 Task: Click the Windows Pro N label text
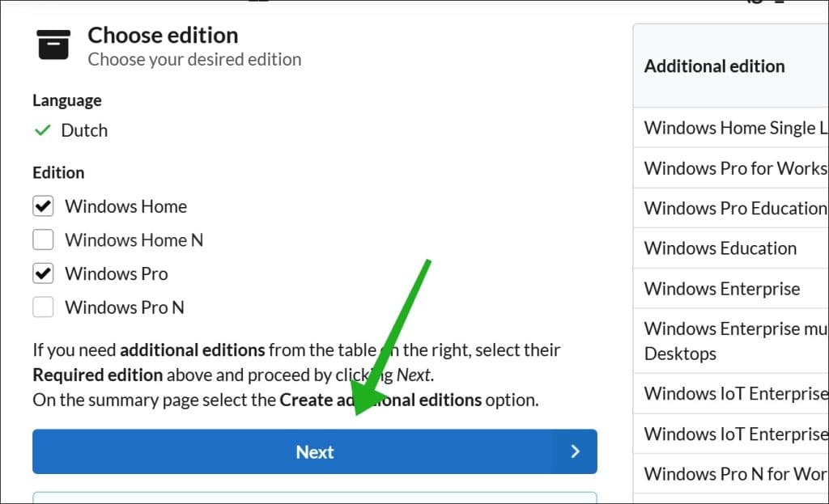click(x=124, y=307)
